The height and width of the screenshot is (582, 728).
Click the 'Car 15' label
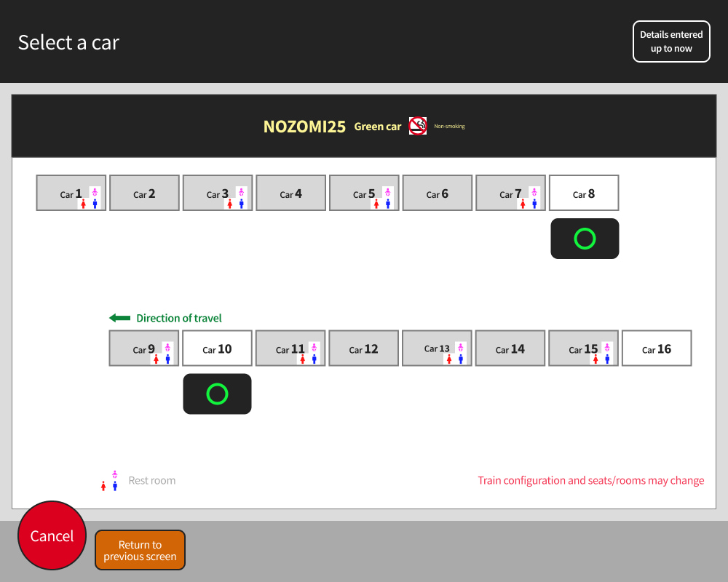583,349
